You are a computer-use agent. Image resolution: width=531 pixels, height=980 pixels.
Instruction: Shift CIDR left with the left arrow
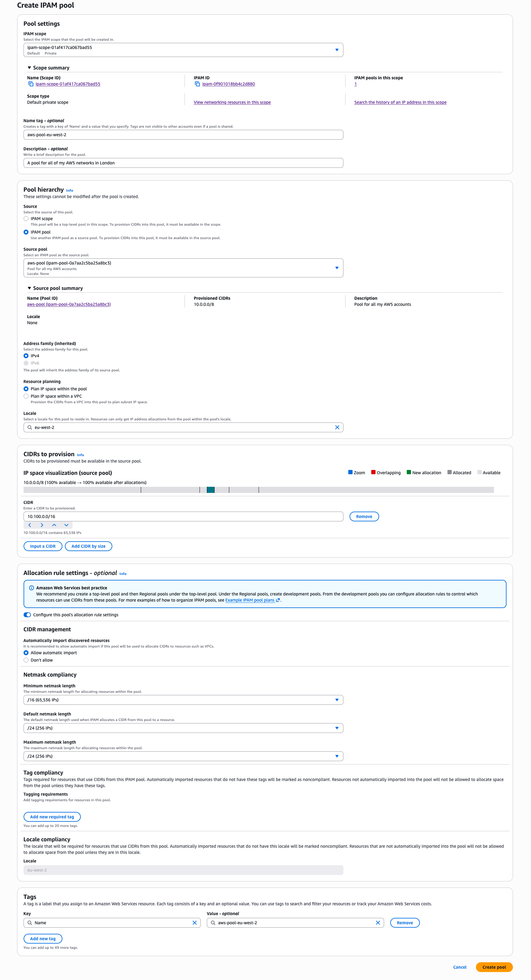(x=30, y=525)
